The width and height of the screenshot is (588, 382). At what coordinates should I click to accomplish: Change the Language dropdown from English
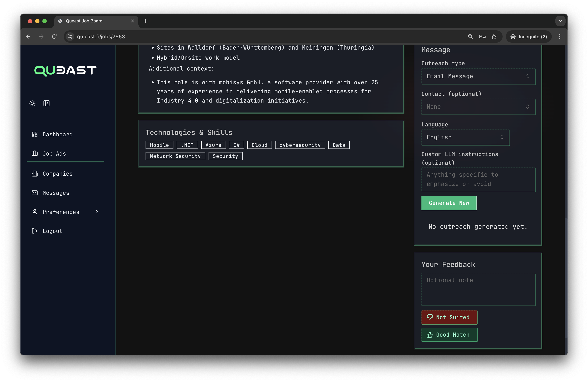tap(465, 137)
